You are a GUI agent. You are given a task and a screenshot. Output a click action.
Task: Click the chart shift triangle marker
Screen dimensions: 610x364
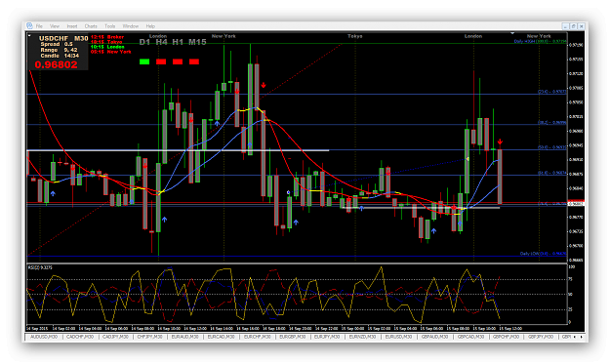click(x=512, y=33)
